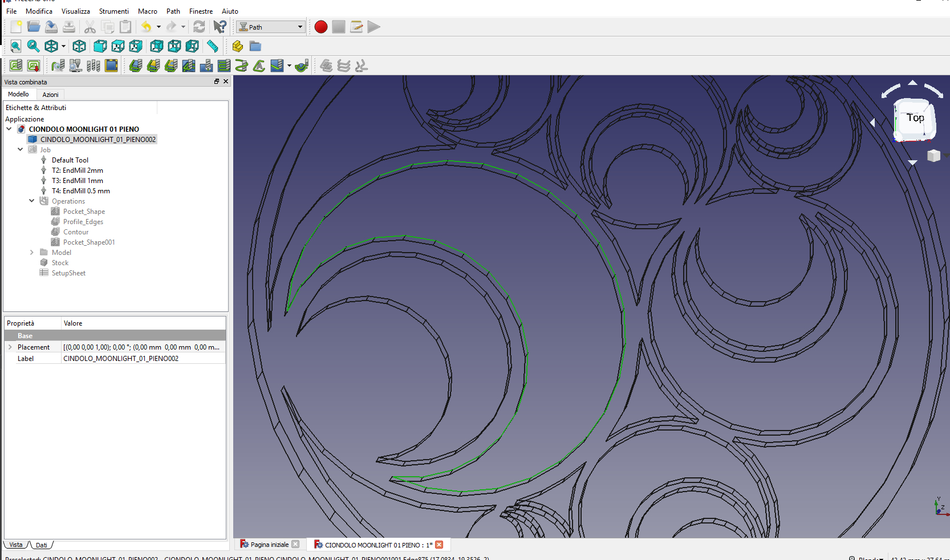Screen dimensions: 950x560
Task: Cut the selection with the scissors icon
Action: coord(90,27)
